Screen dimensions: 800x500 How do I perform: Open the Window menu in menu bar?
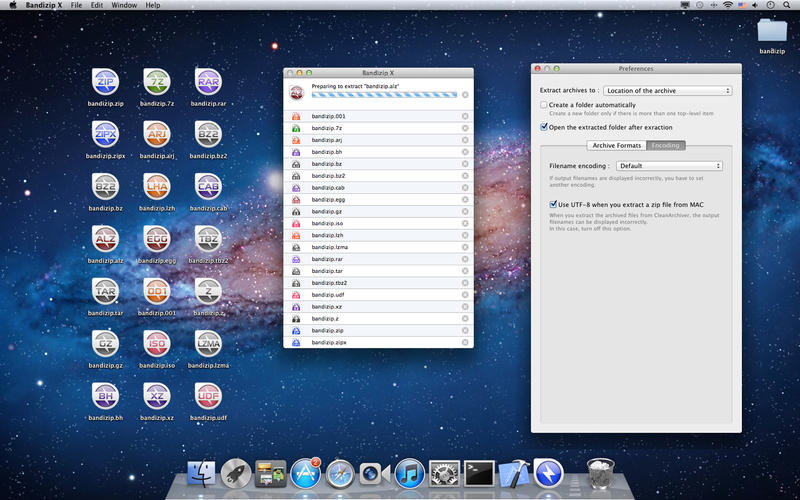coord(124,5)
